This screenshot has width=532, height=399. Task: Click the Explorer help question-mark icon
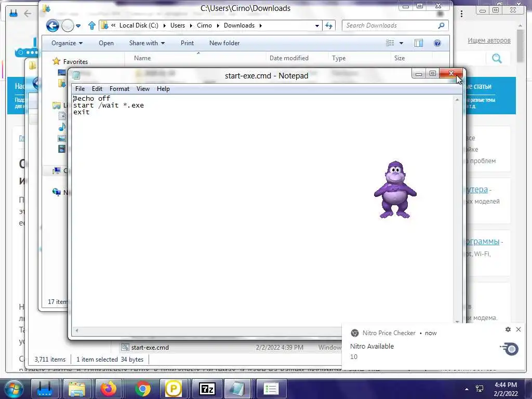tap(437, 43)
